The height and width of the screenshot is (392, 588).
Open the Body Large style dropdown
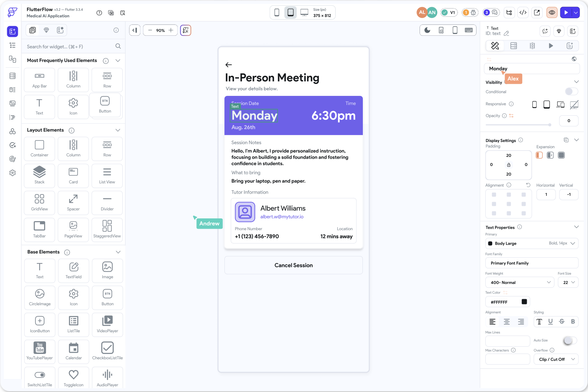pos(532,243)
